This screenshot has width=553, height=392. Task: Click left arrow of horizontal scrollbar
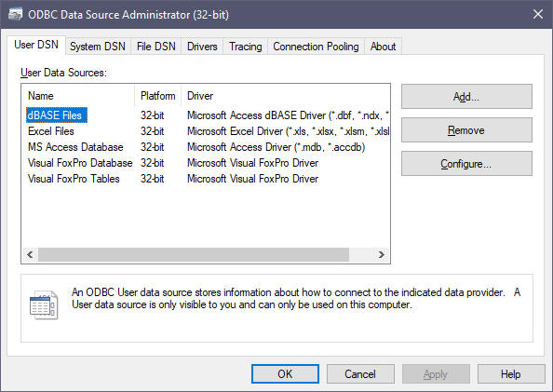click(30, 254)
